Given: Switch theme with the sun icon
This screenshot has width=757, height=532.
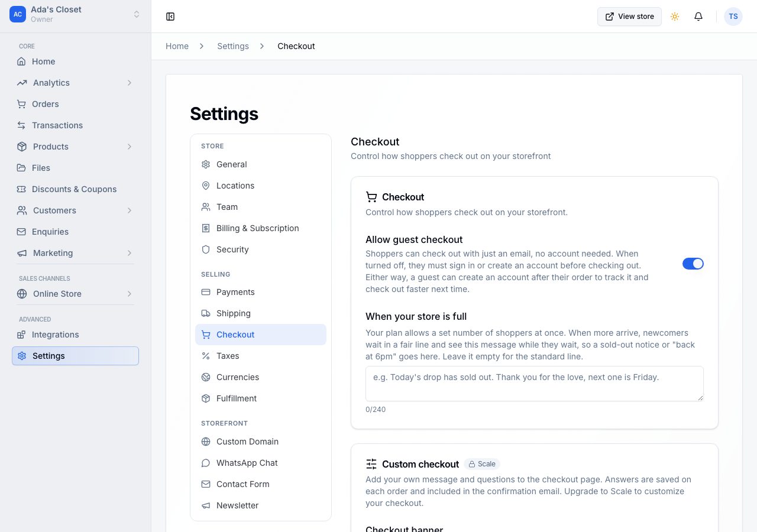Looking at the screenshot, I should point(675,17).
